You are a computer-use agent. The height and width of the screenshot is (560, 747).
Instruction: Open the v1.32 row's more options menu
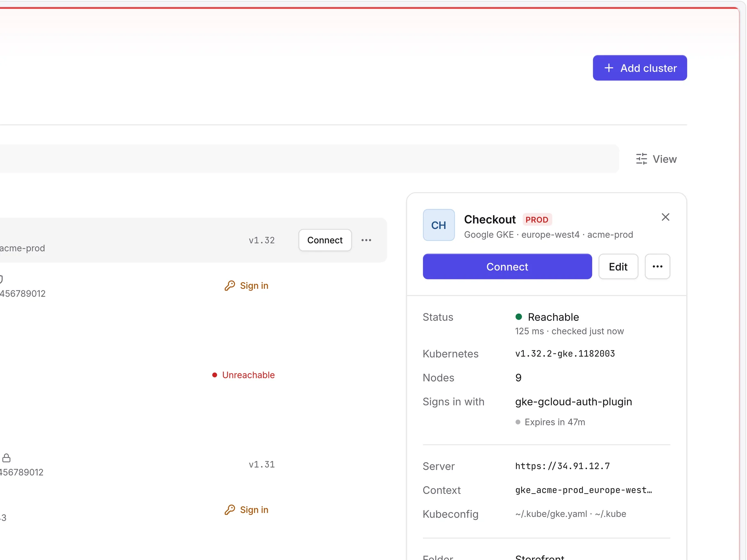pyautogui.click(x=366, y=240)
